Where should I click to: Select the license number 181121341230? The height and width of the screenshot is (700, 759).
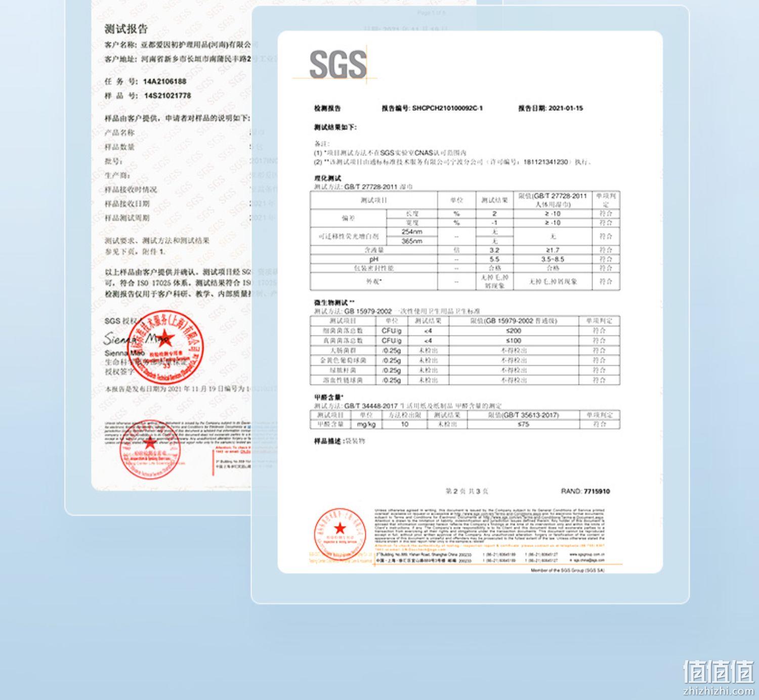click(x=545, y=162)
